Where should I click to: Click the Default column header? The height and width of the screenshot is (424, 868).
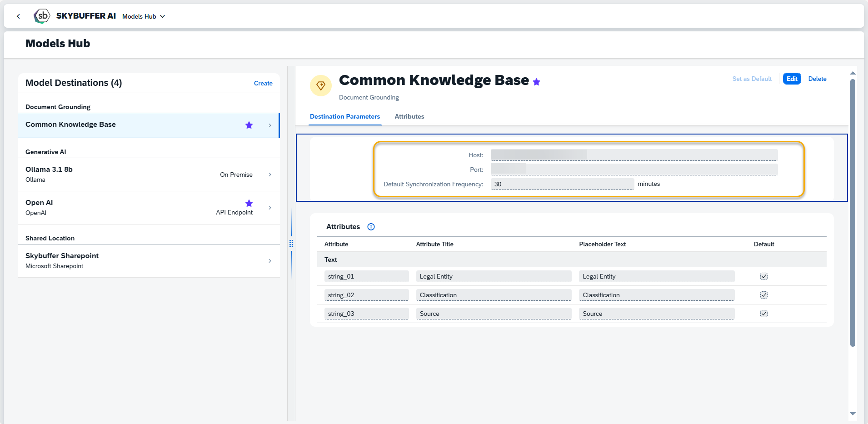pos(764,244)
